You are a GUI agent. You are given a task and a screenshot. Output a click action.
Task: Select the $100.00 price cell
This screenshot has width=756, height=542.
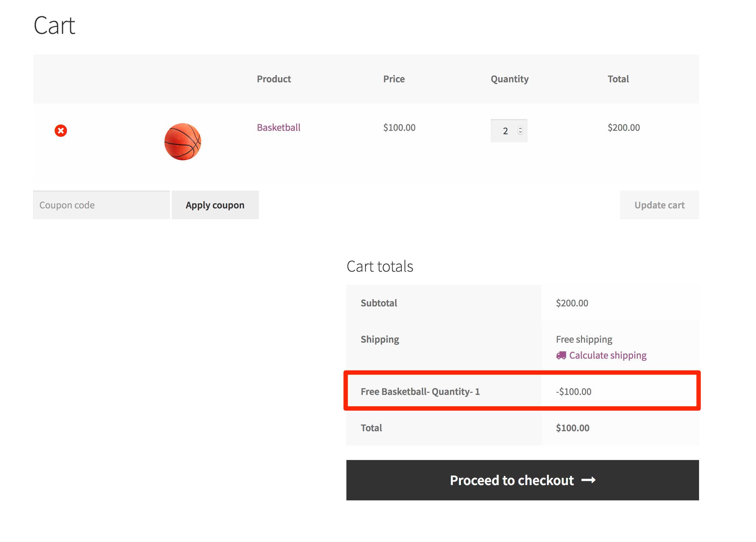pyautogui.click(x=399, y=127)
